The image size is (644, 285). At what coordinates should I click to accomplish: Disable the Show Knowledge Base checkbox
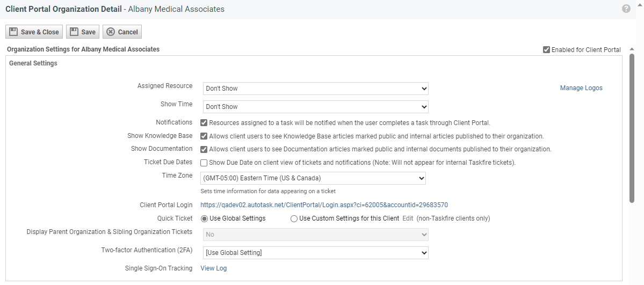[204, 136]
